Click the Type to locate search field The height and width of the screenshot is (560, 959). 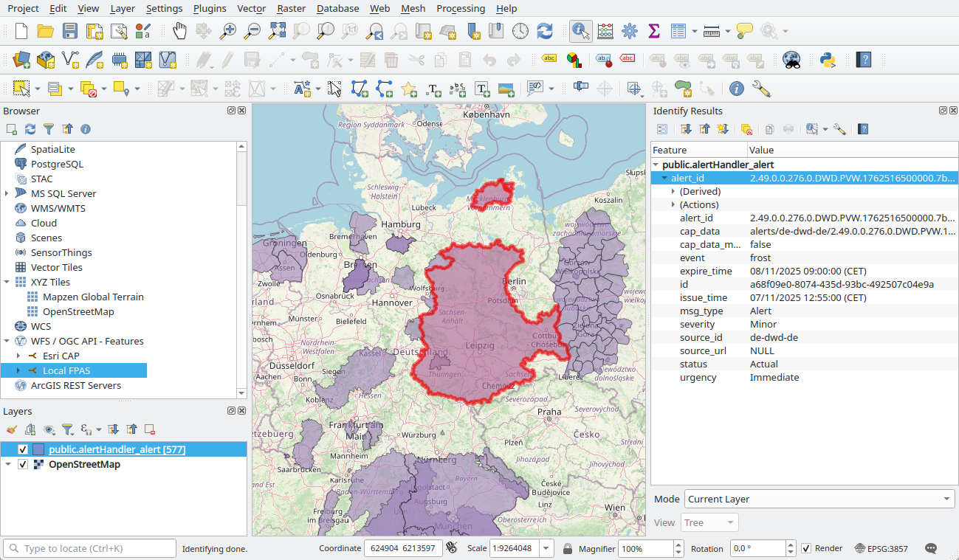click(89, 548)
